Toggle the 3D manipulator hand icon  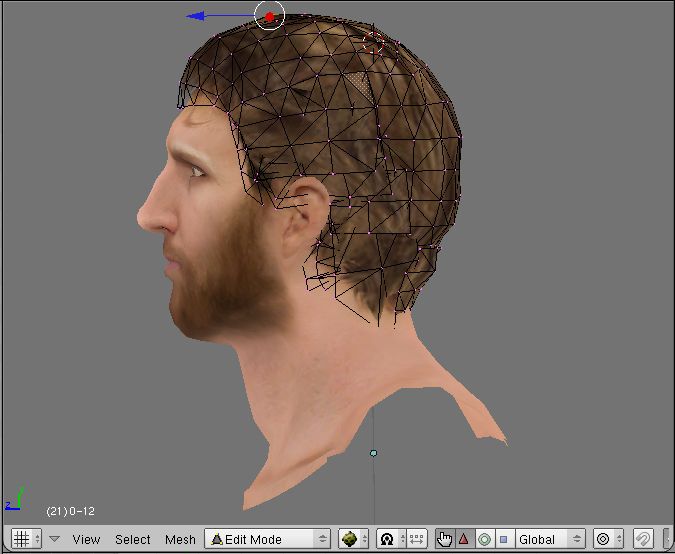445,539
